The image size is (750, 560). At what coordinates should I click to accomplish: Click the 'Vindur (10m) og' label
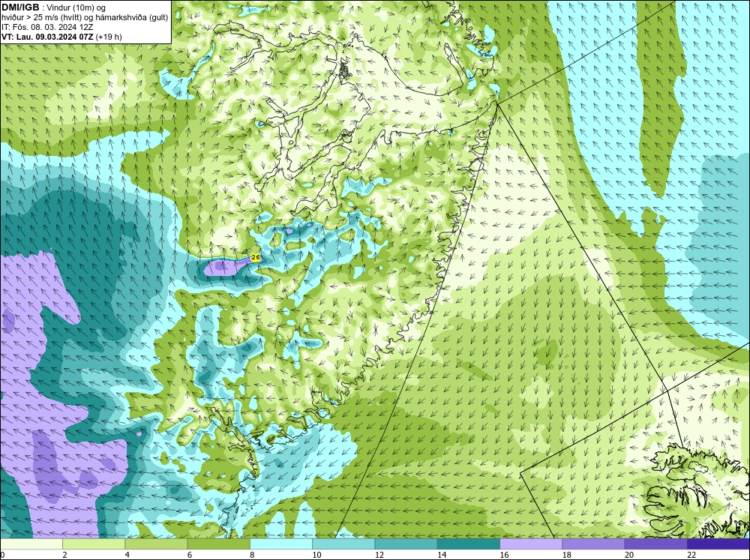(x=77, y=8)
